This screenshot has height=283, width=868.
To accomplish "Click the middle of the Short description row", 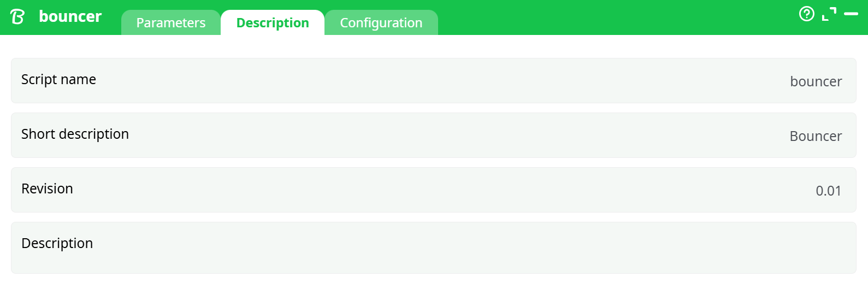I will 433,135.
